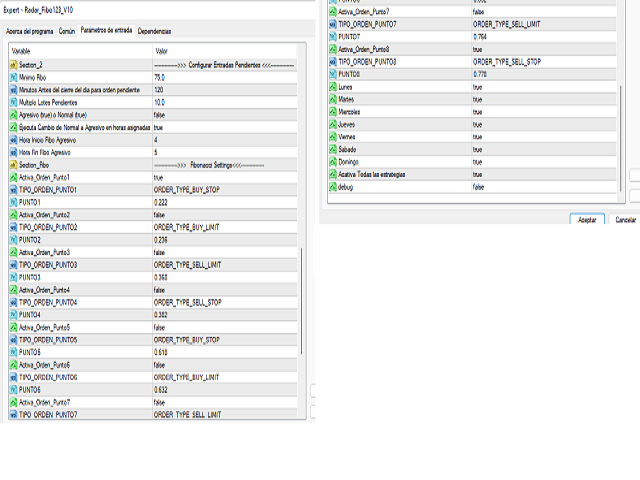Viewport: 640px width, 480px height.
Task: Click the TIPO_ORDEN_PUNTO8 enum icon
Action: click(x=333, y=62)
